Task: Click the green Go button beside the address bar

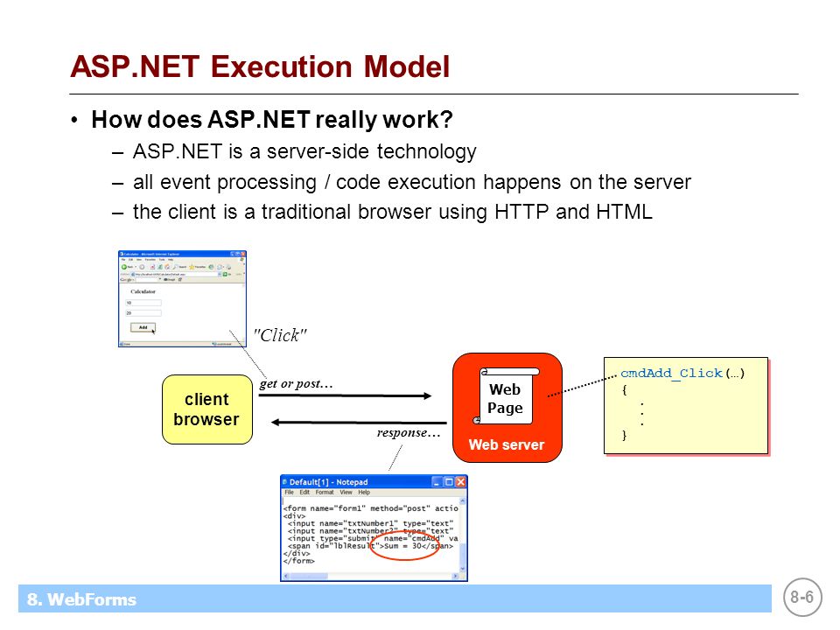Action: [x=225, y=274]
